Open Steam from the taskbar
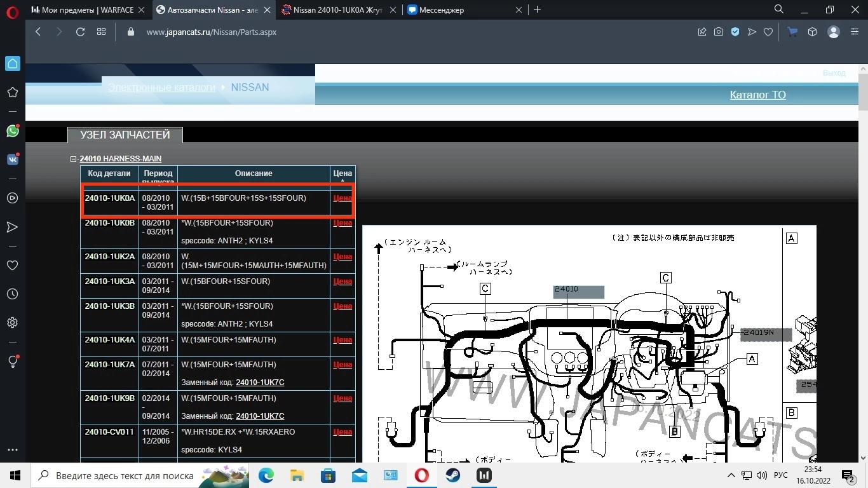Screen dimensions: 868x488 point(453,475)
